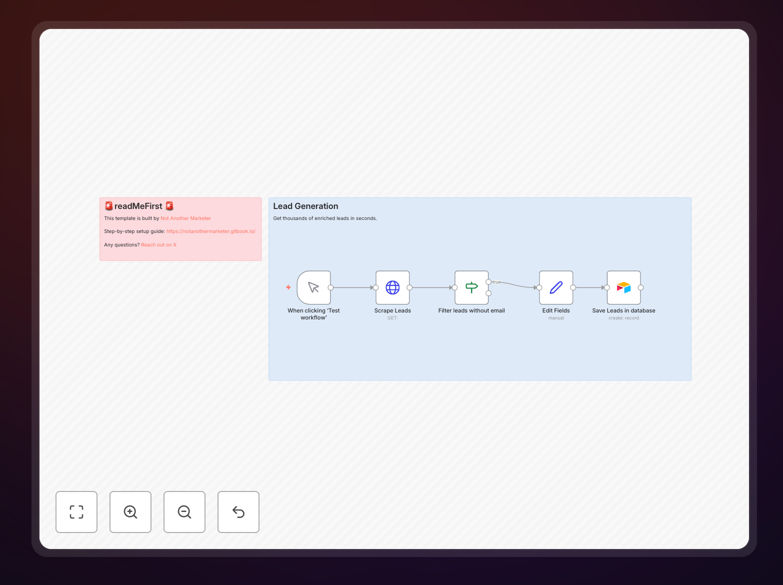Click the fit-to-view canvas button
This screenshot has height=585, width=783.
(76, 512)
